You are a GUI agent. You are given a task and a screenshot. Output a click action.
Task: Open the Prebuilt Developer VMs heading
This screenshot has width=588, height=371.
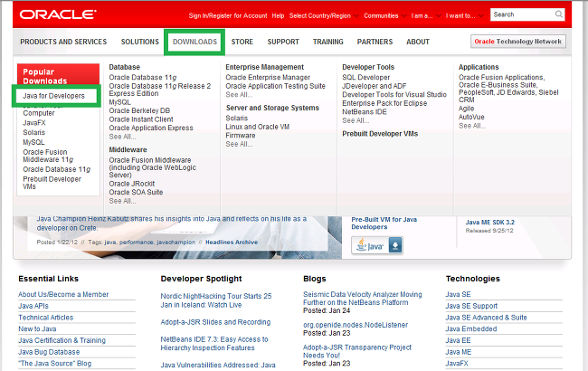click(x=380, y=134)
